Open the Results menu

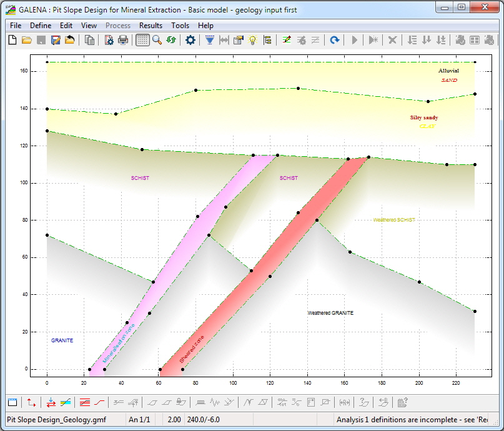[x=151, y=26]
